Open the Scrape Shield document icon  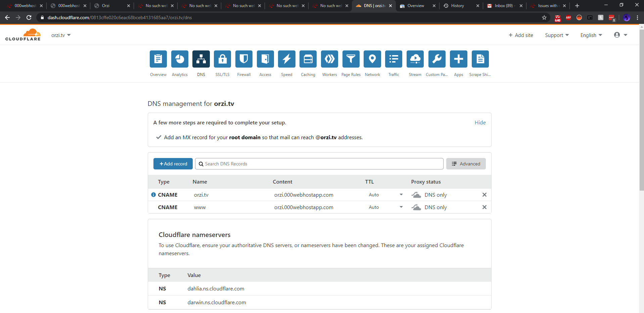480,59
